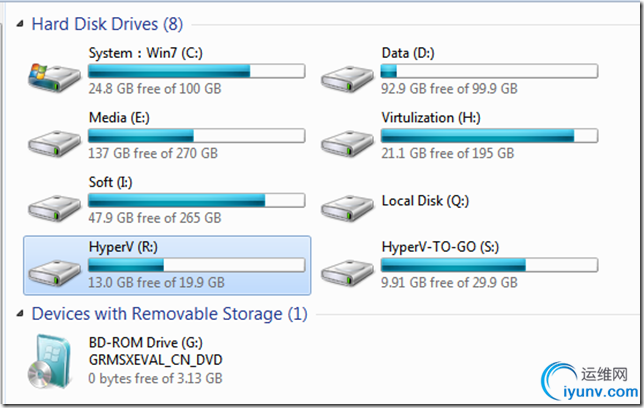Click the HyperV-TO-GO (S:) name label
This screenshot has width=644, height=408.
click(x=440, y=247)
